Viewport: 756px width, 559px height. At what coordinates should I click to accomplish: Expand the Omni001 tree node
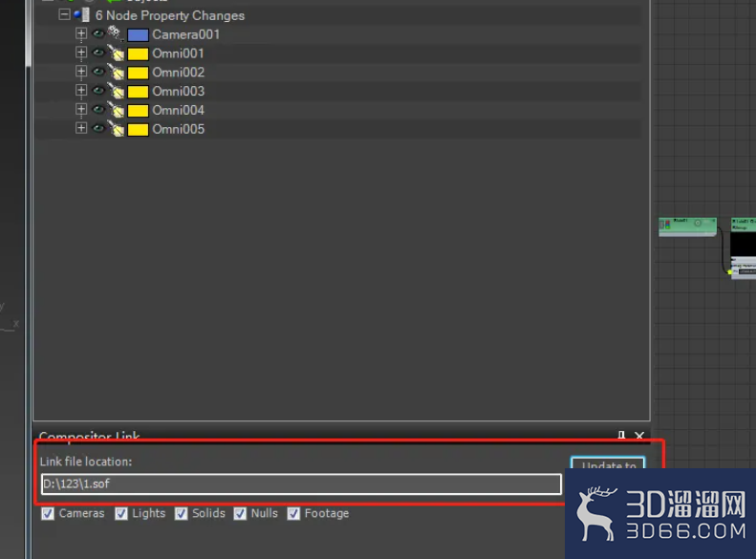click(81, 53)
